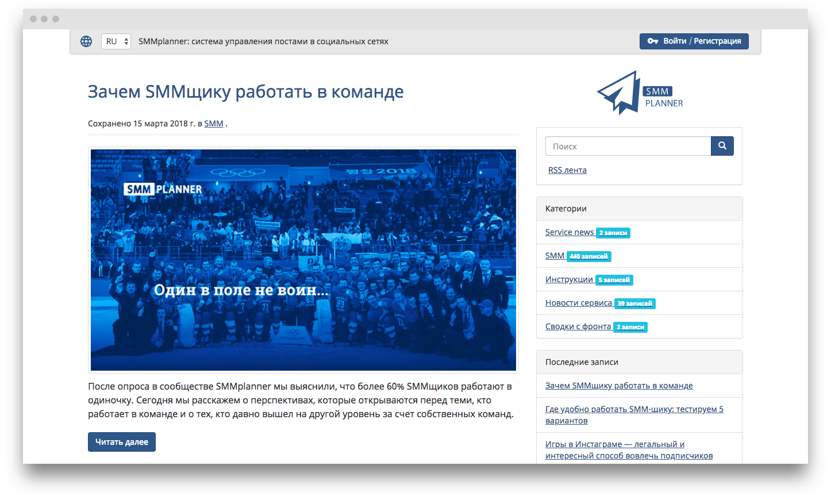The image size is (831, 504).
Task: Click the globe language icon
Action: (x=86, y=41)
